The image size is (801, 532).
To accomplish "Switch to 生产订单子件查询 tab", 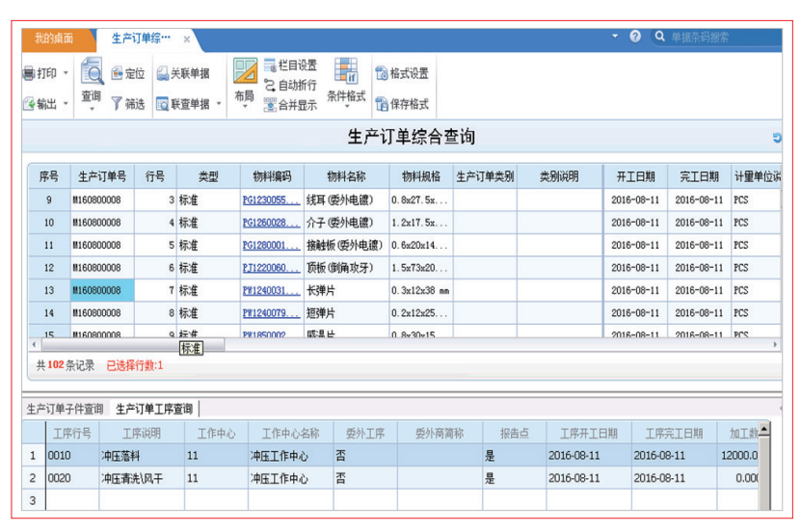I will click(x=65, y=409).
